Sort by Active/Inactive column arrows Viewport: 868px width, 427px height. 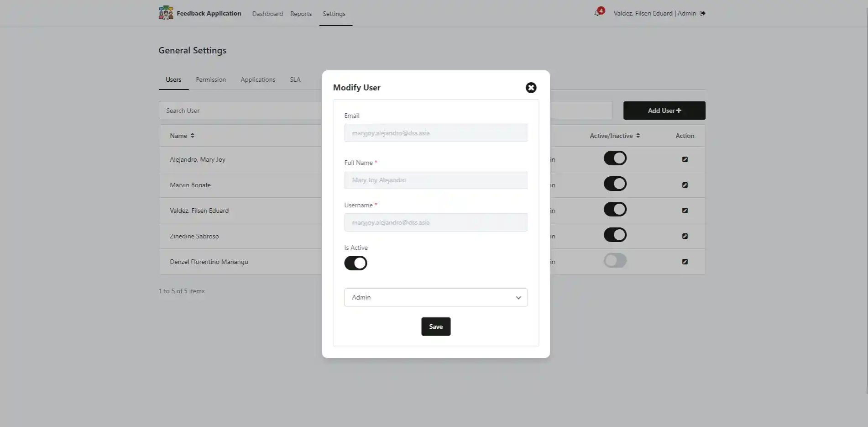point(638,136)
